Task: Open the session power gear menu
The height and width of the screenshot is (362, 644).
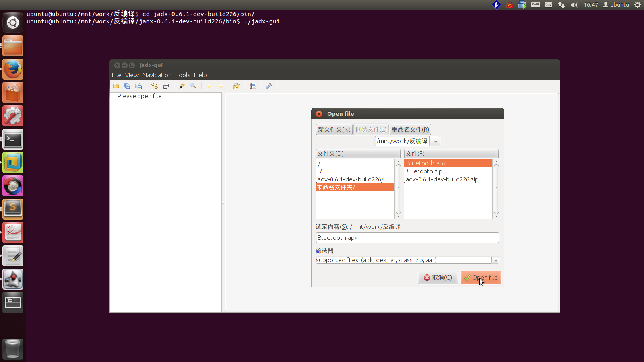Action: point(638,5)
